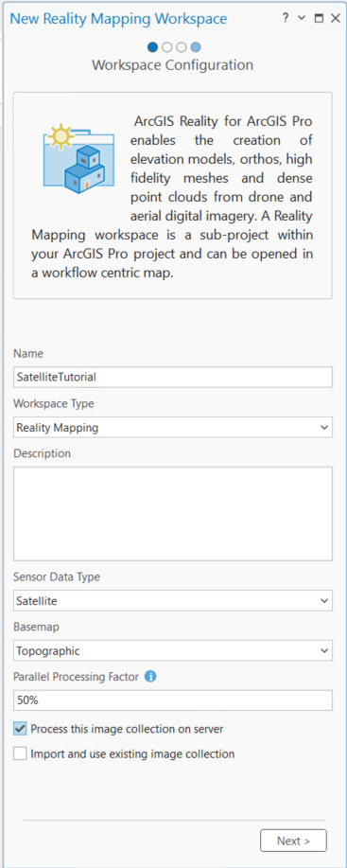This screenshot has height=868, width=347.
Task: Click the New Reality Mapping Workspace title
Action: tap(119, 18)
